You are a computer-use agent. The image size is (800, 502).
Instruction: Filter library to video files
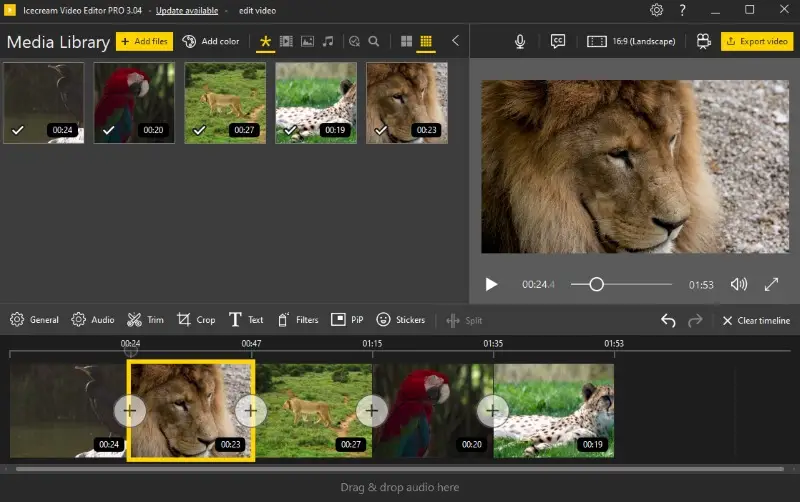[286, 41]
